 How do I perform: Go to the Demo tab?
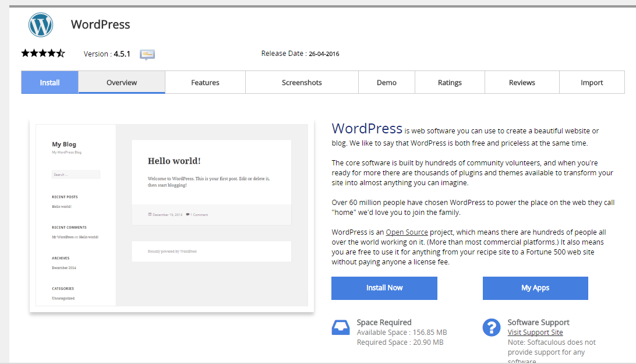pyautogui.click(x=387, y=82)
